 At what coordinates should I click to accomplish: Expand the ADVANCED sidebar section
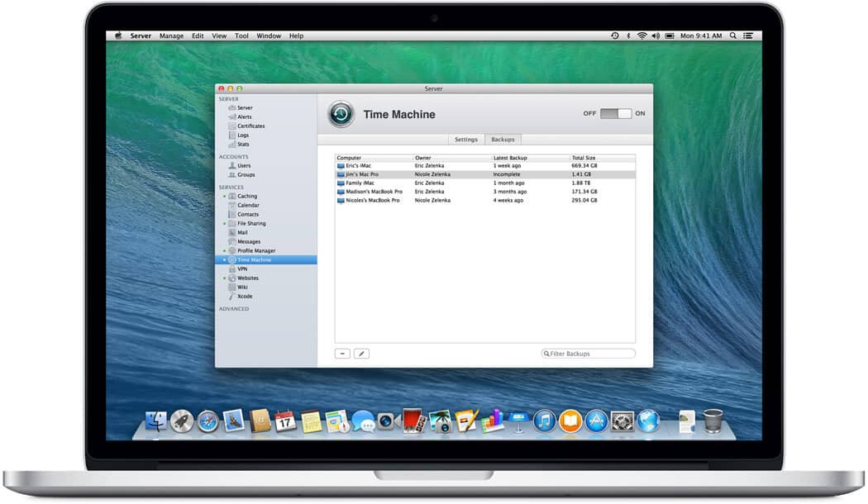[x=234, y=309]
